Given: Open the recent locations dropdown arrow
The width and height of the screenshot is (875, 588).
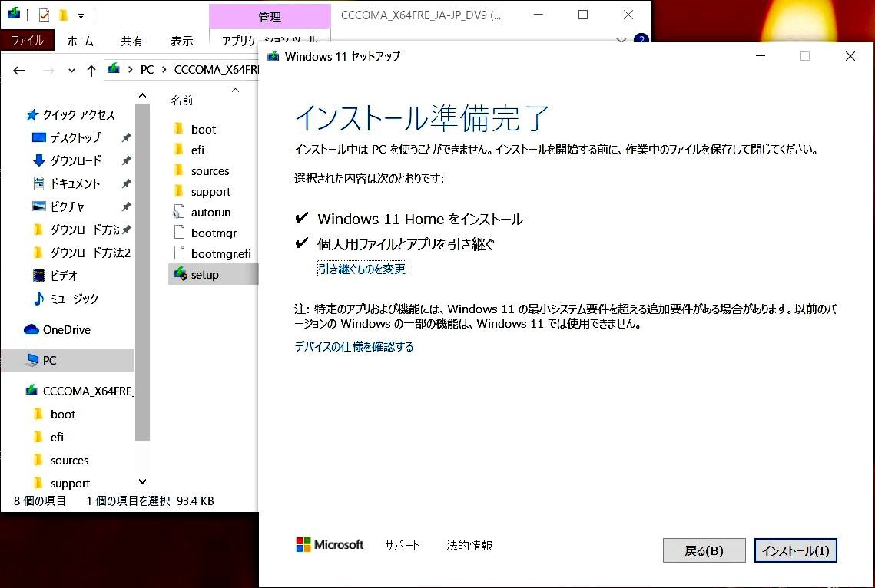Looking at the screenshot, I should click(x=71, y=71).
